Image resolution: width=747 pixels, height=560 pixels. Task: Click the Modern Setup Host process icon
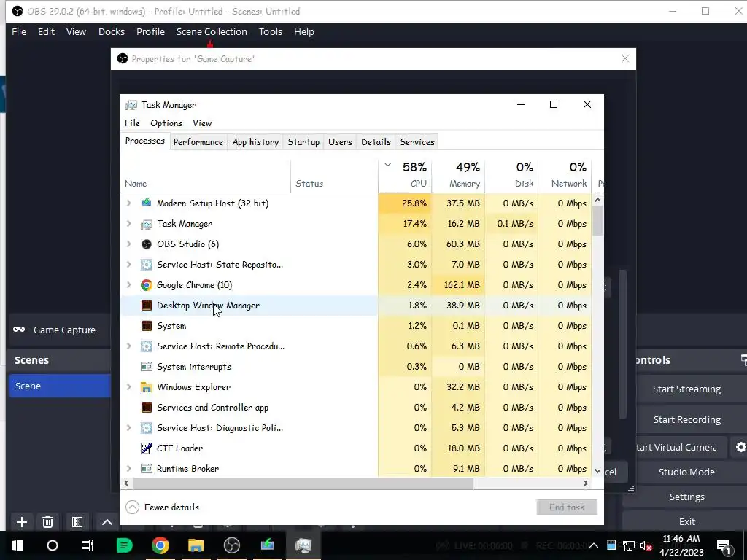[146, 203]
